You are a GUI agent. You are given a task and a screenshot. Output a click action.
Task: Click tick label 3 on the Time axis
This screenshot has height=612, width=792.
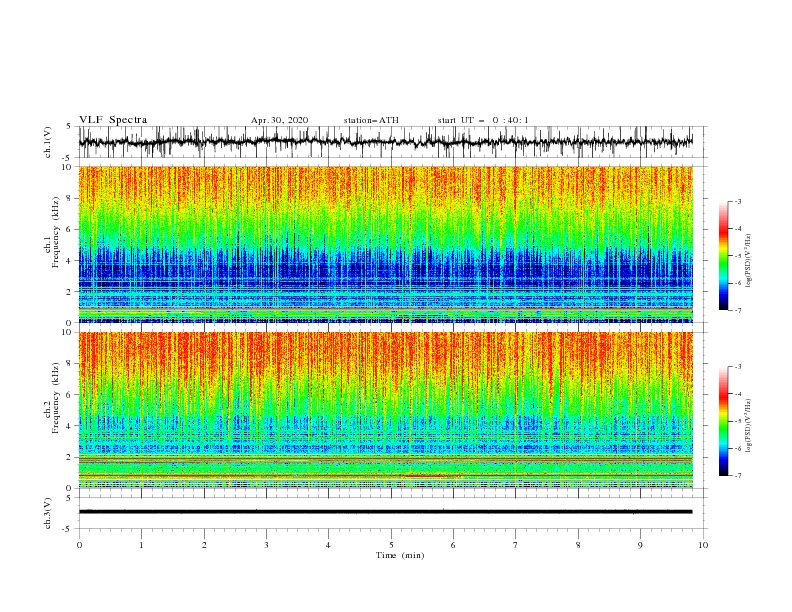(266, 545)
